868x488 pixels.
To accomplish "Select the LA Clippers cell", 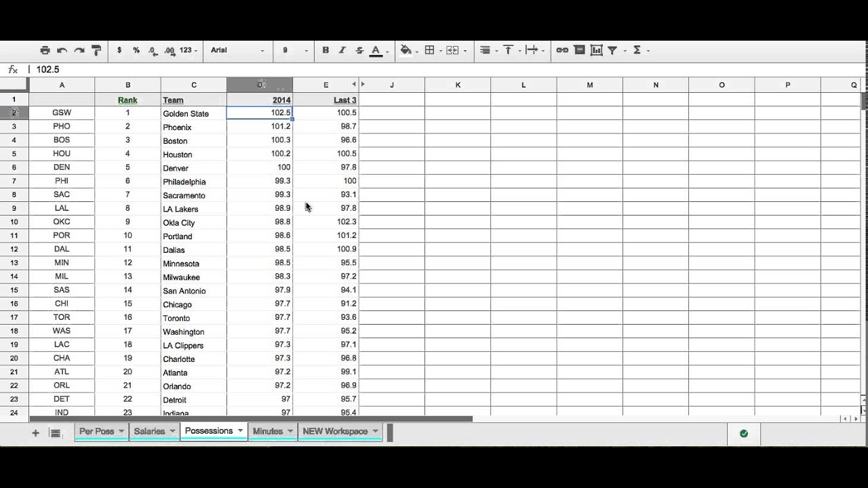I will (x=193, y=345).
